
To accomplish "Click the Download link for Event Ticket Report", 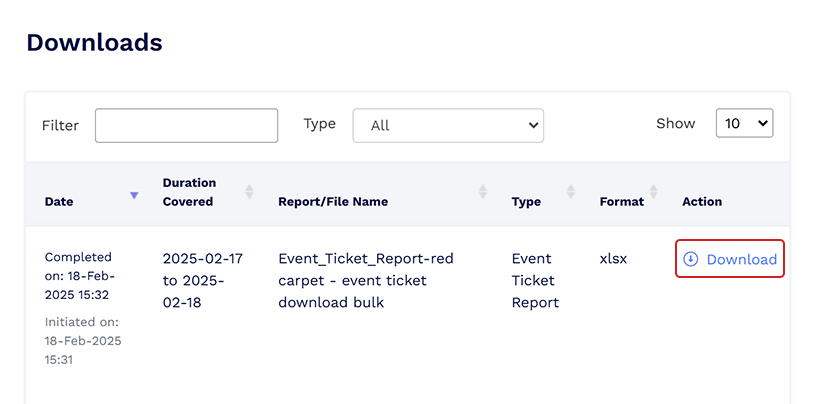I will (730, 259).
